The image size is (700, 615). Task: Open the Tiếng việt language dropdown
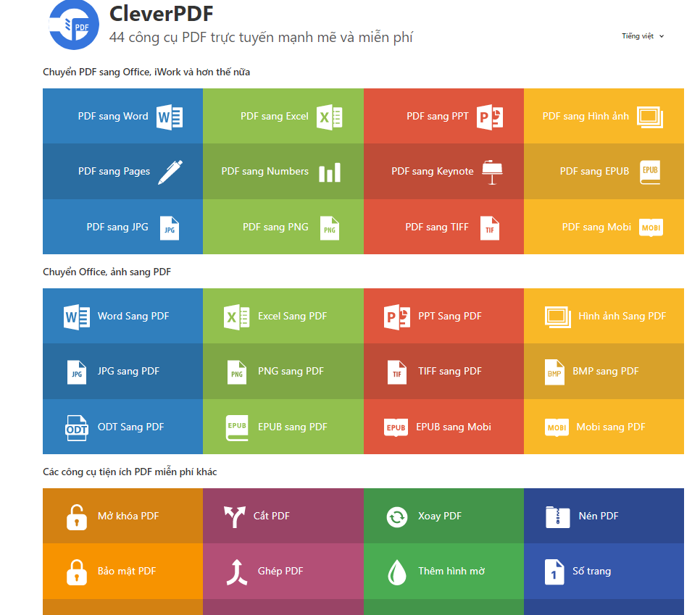tap(642, 36)
